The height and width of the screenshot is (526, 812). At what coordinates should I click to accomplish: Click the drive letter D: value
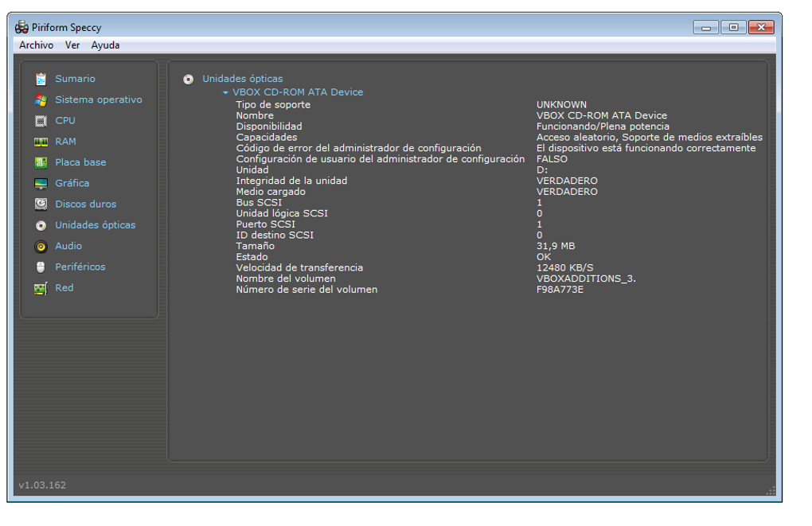coord(542,169)
